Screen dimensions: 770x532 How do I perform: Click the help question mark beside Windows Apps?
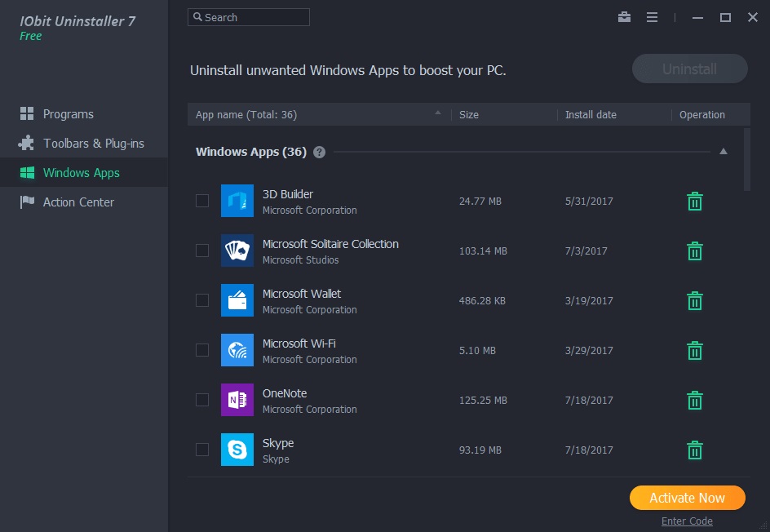319,153
